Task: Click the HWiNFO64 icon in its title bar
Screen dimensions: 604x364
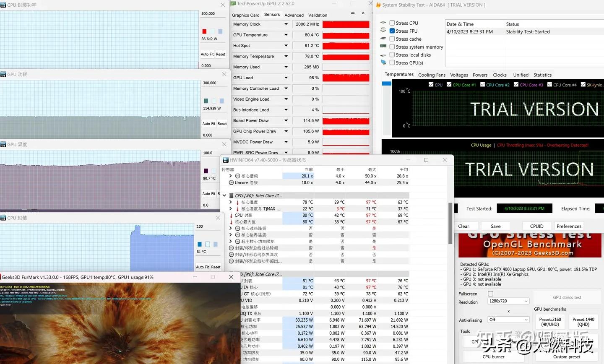Action: click(225, 160)
